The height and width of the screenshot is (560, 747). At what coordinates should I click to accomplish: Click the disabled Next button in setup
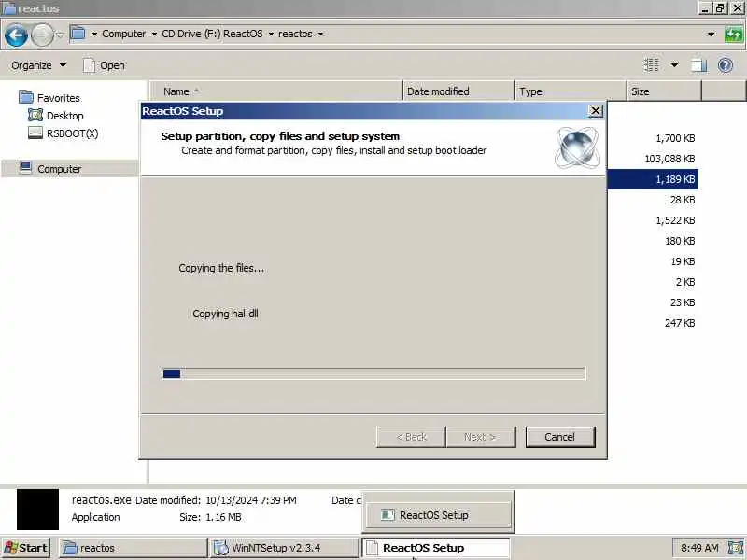pos(480,437)
